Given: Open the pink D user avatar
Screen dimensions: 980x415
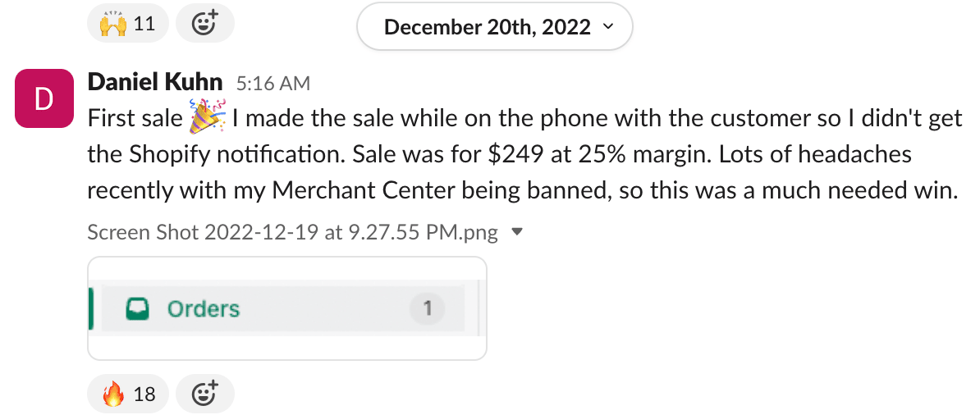Looking at the screenshot, I should pos(44,98).
